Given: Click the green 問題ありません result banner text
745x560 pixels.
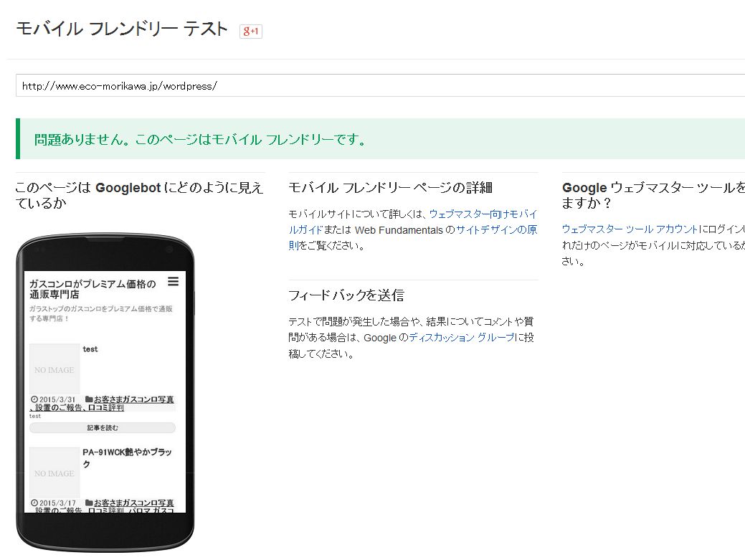Looking at the screenshot, I should click(x=199, y=140).
